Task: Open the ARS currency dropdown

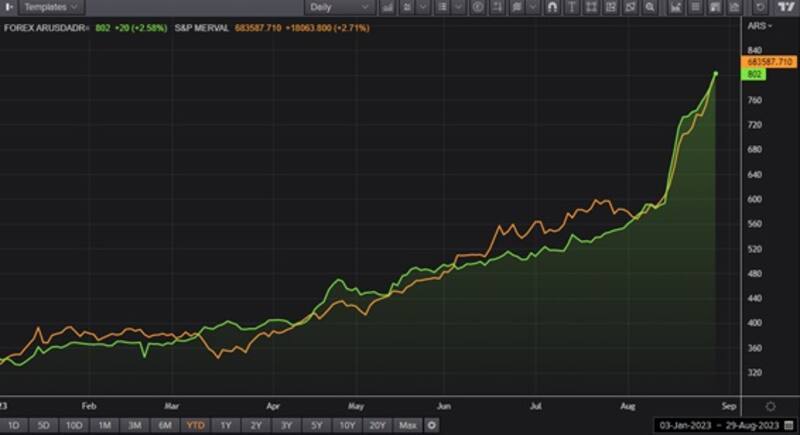Action: tap(760, 24)
